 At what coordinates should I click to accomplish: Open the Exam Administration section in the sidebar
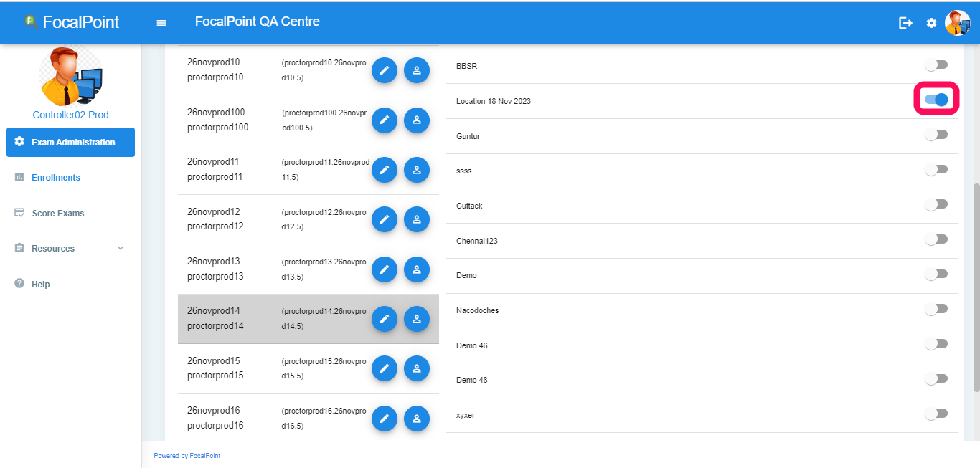[70, 142]
